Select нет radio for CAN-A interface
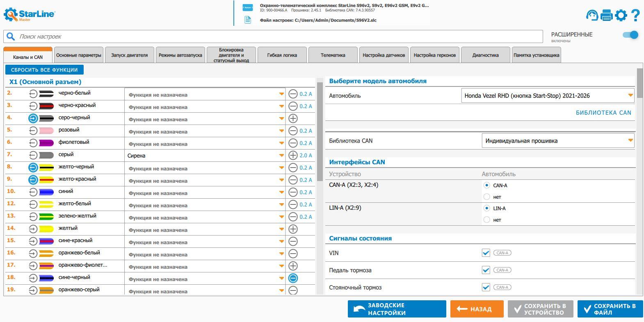 point(487,197)
